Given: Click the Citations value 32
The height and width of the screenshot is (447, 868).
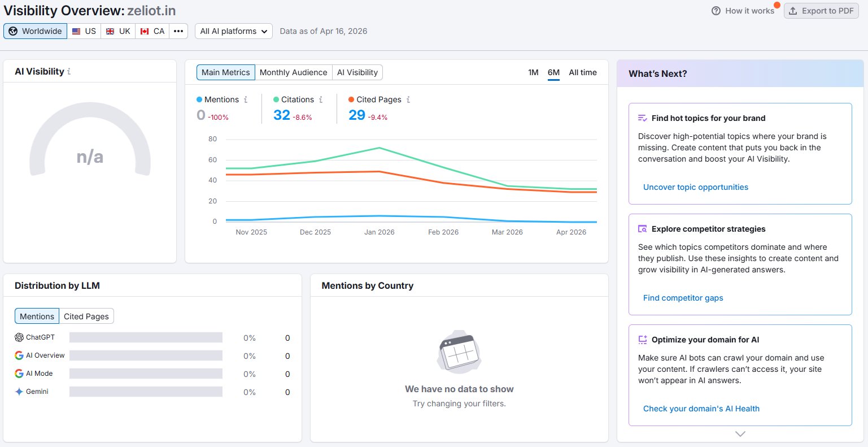Looking at the screenshot, I should (x=281, y=115).
